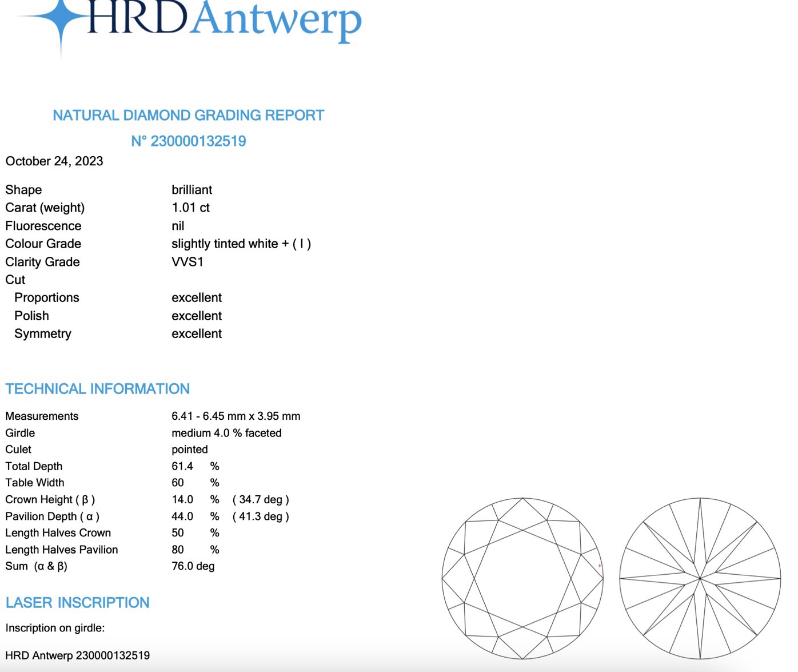798x672 pixels.
Task: Click the sum value 76.0 deg
Action: pyautogui.click(x=193, y=566)
